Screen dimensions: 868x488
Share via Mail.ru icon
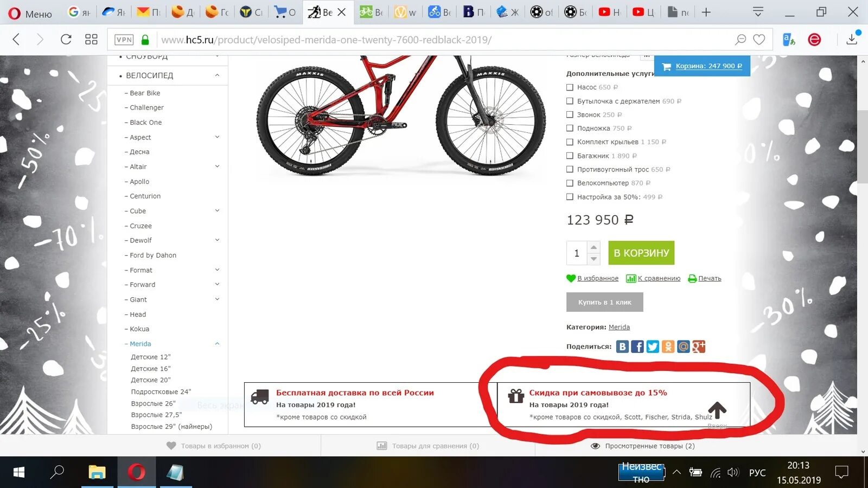click(683, 346)
